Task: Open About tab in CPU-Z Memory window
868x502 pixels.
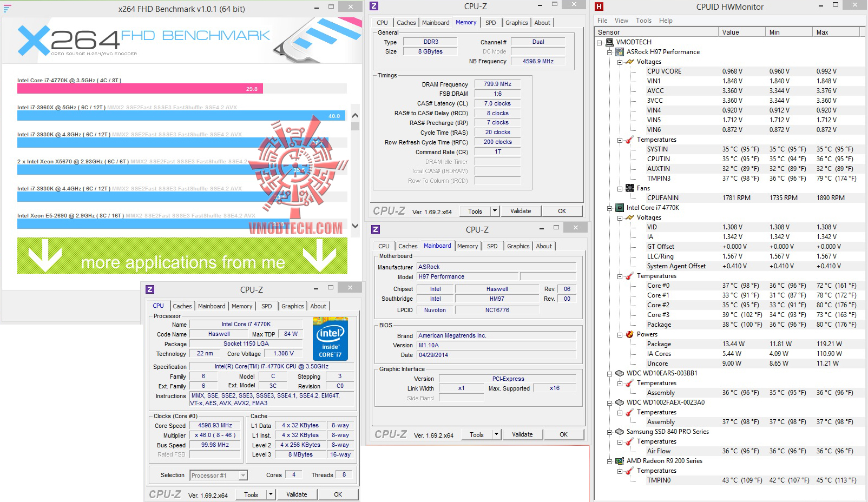Action: click(x=542, y=23)
